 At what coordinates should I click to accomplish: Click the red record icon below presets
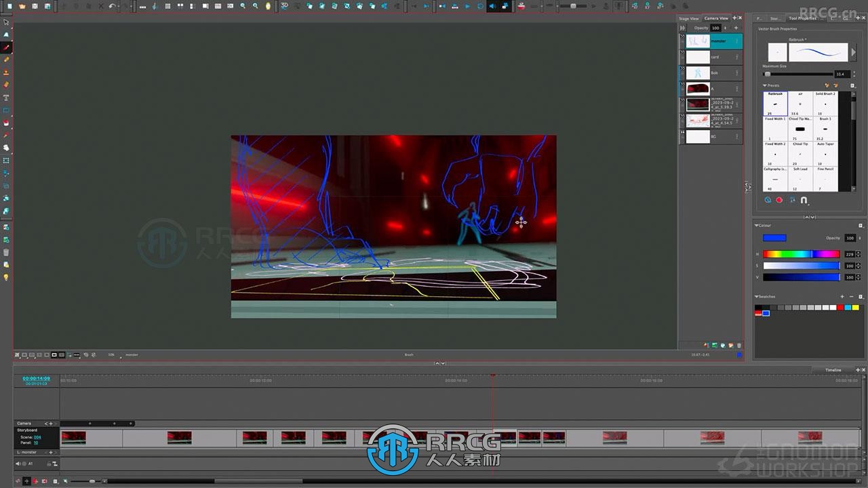pyautogui.click(x=779, y=200)
